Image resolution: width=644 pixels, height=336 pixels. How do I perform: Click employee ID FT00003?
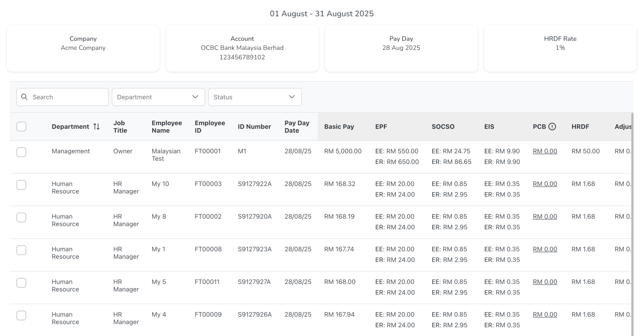[208, 184]
